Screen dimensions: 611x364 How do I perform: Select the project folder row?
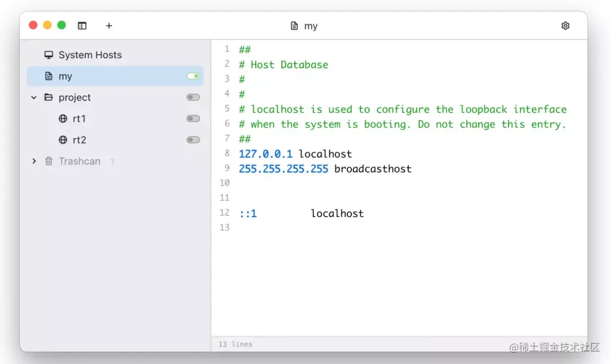click(115, 97)
